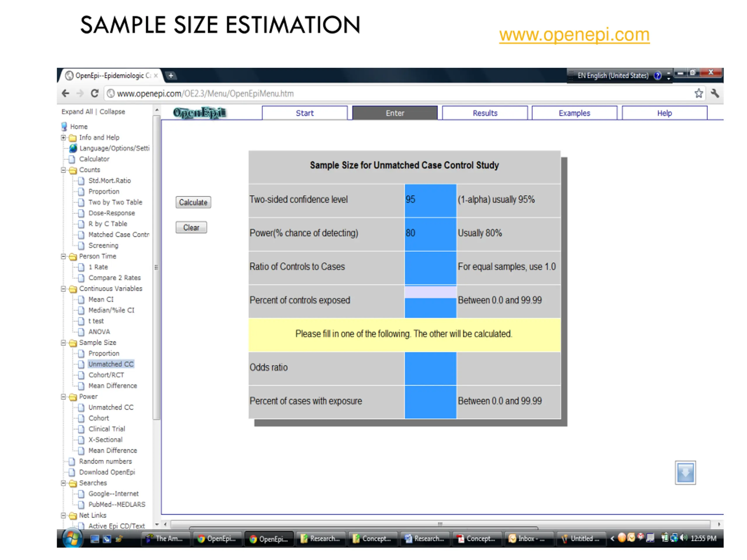
Task: Click the Clear button
Action: (191, 227)
